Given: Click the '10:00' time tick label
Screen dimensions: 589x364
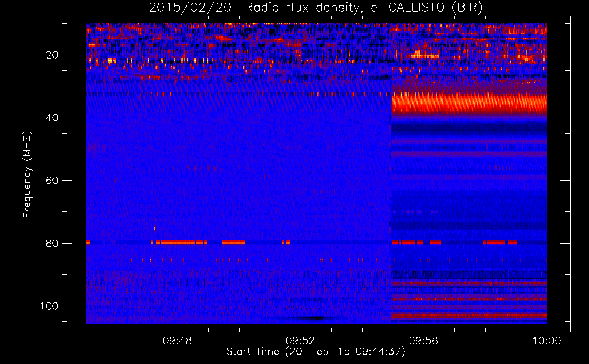Looking at the screenshot, I should (x=546, y=341).
